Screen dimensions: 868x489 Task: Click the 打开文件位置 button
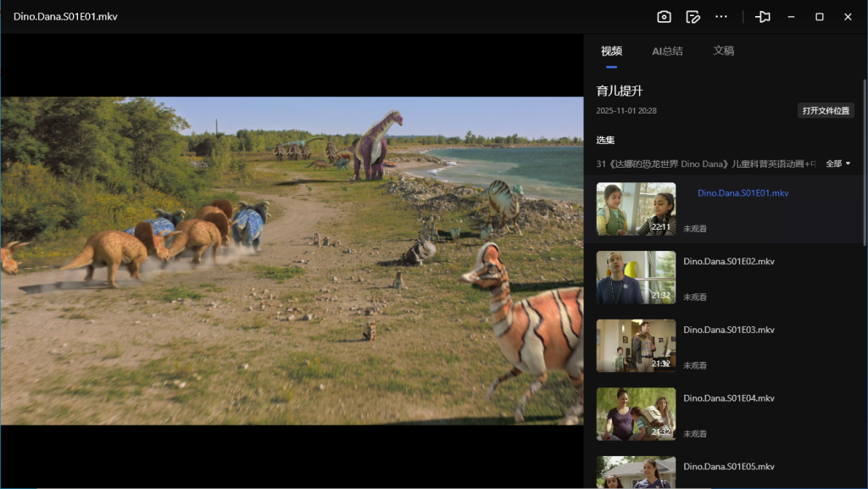tap(826, 111)
